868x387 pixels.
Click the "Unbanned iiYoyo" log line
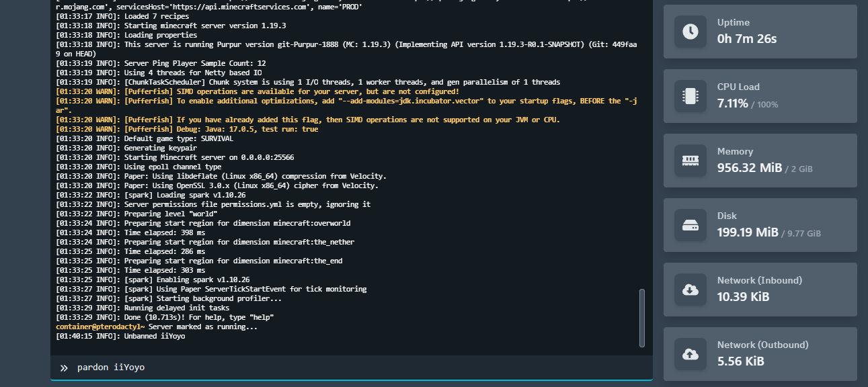coord(155,336)
